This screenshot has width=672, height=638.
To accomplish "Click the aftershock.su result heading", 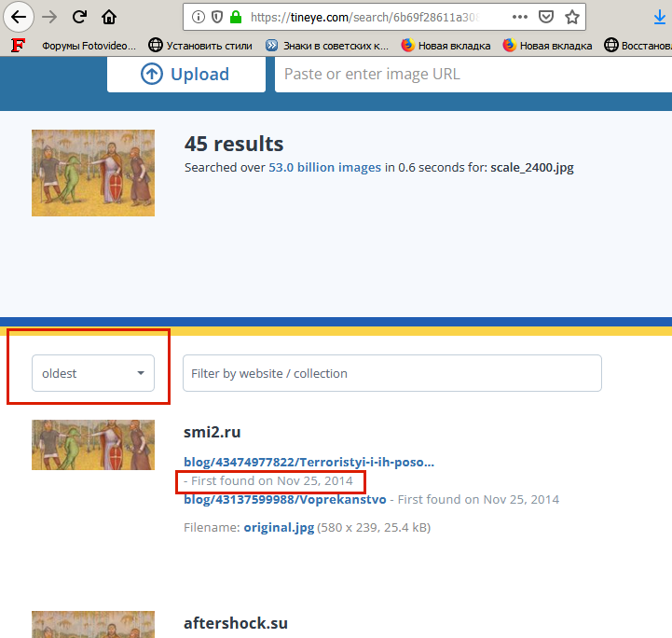I will pyautogui.click(x=236, y=623).
